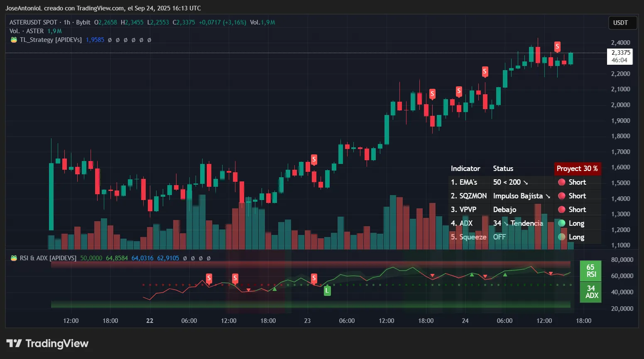Select the red S marker above the 23rd candles
Viewport: 644px width, 359px height.
(x=314, y=159)
